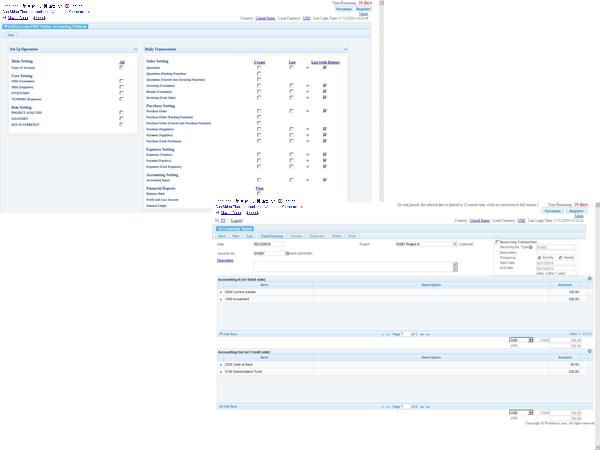Open the Find/Browsing tab
Screen dimensions: 600x450
[272, 235]
